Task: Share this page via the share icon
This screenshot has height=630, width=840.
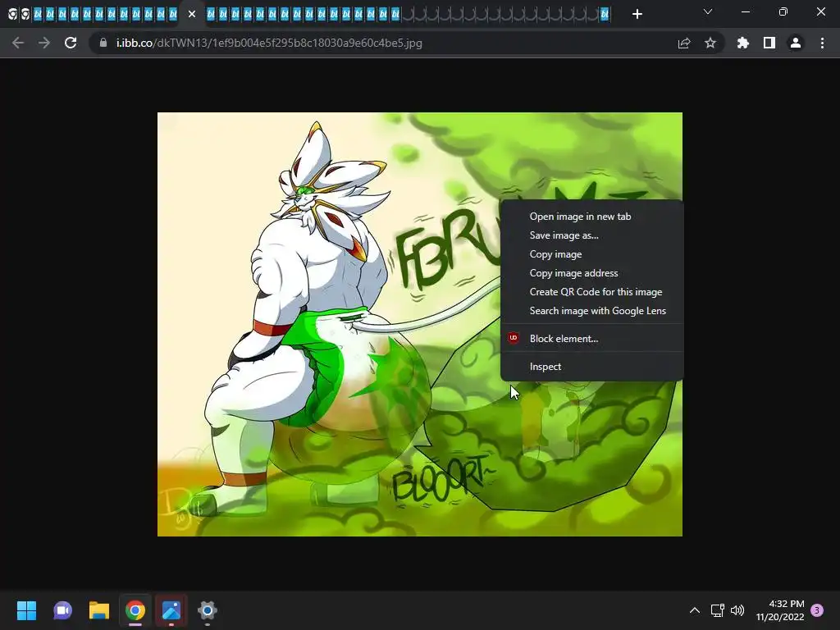Action: [684, 43]
